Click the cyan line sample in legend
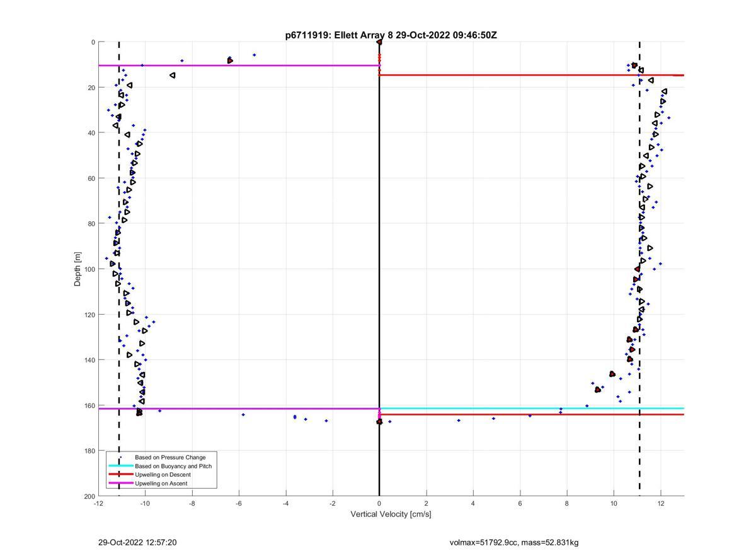756x558 pixels. 120,466
